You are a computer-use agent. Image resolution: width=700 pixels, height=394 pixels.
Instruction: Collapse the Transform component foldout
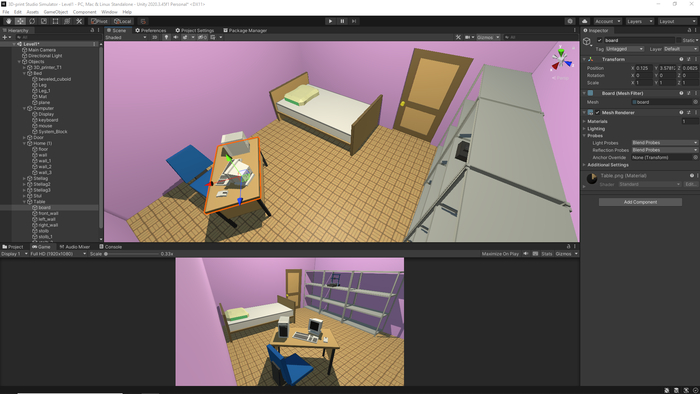pos(584,59)
